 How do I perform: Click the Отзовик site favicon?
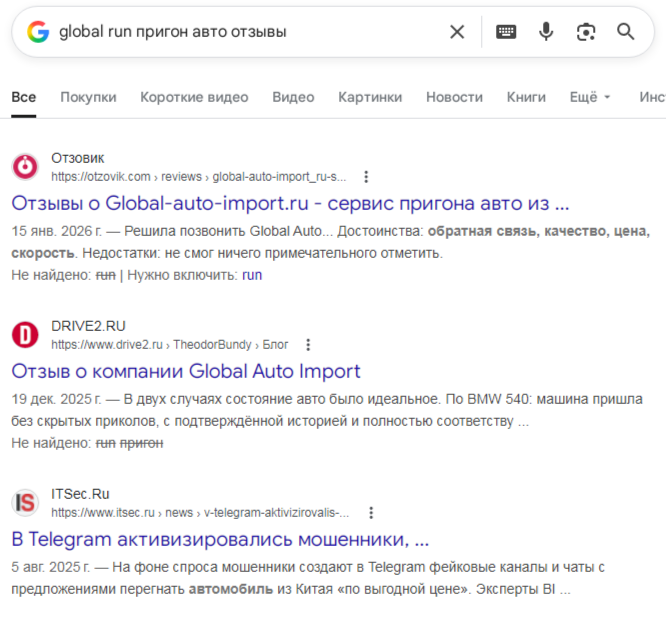click(25, 167)
